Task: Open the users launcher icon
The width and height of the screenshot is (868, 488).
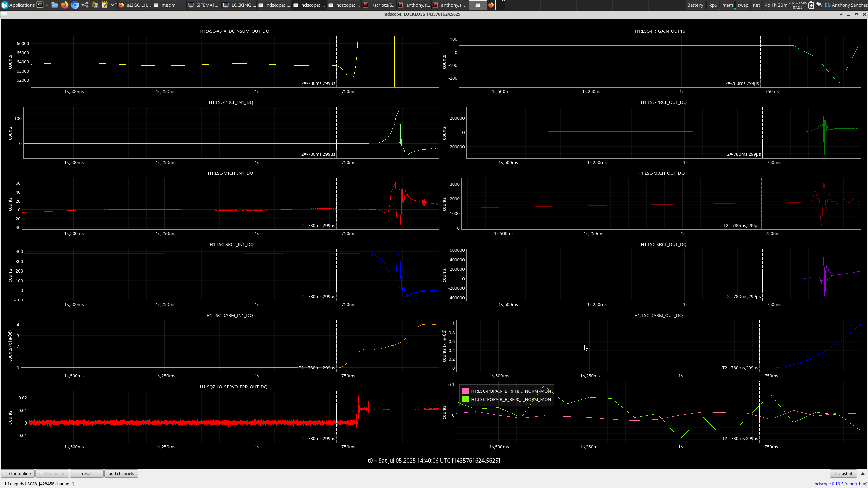Action: coord(95,5)
